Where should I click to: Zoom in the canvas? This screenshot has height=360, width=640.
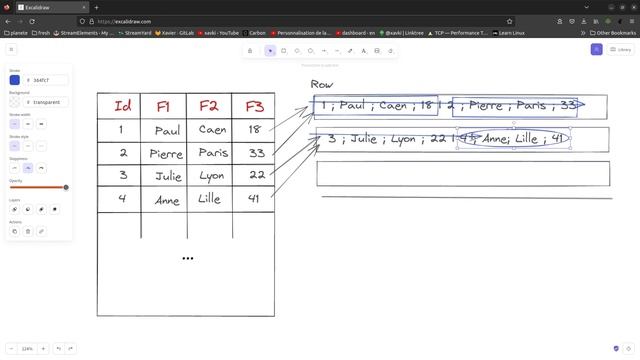43,349
